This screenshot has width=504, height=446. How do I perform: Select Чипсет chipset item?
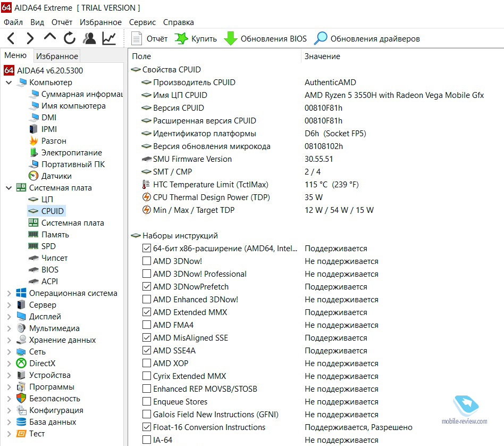tap(48, 258)
